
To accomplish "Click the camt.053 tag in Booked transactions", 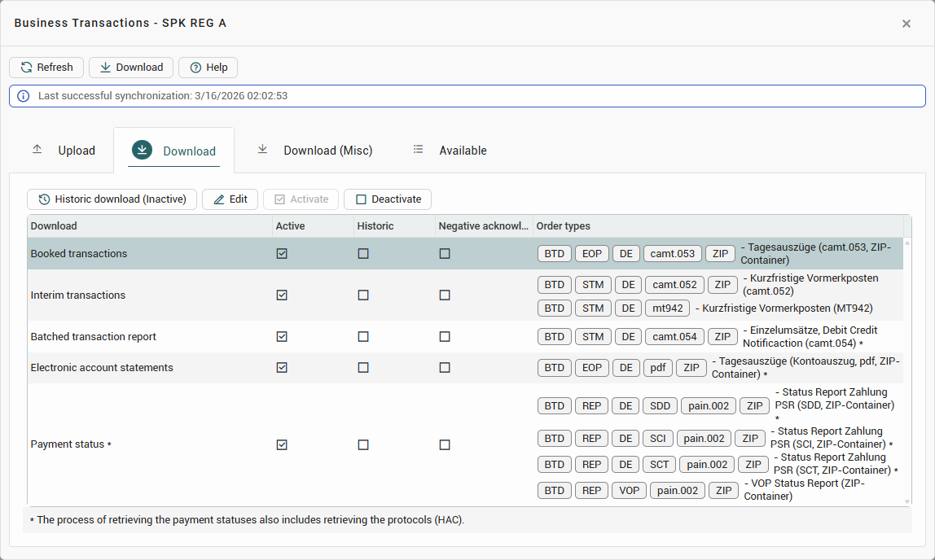I will [x=673, y=254].
